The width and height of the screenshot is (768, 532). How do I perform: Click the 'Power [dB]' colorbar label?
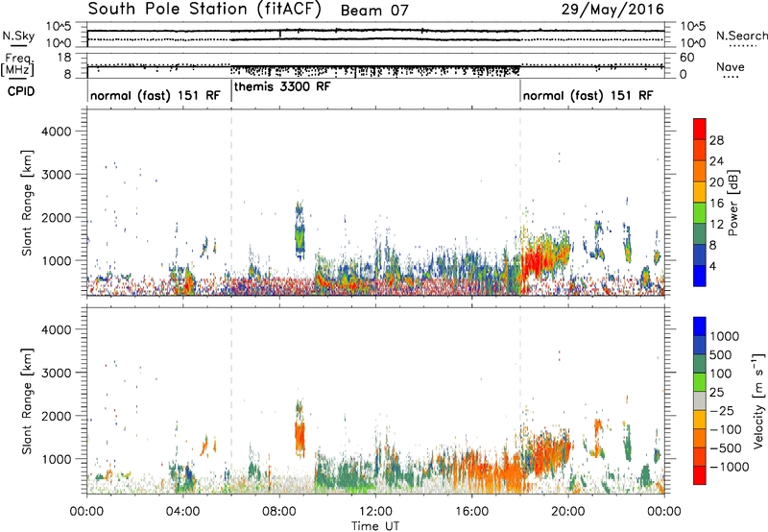coord(732,203)
